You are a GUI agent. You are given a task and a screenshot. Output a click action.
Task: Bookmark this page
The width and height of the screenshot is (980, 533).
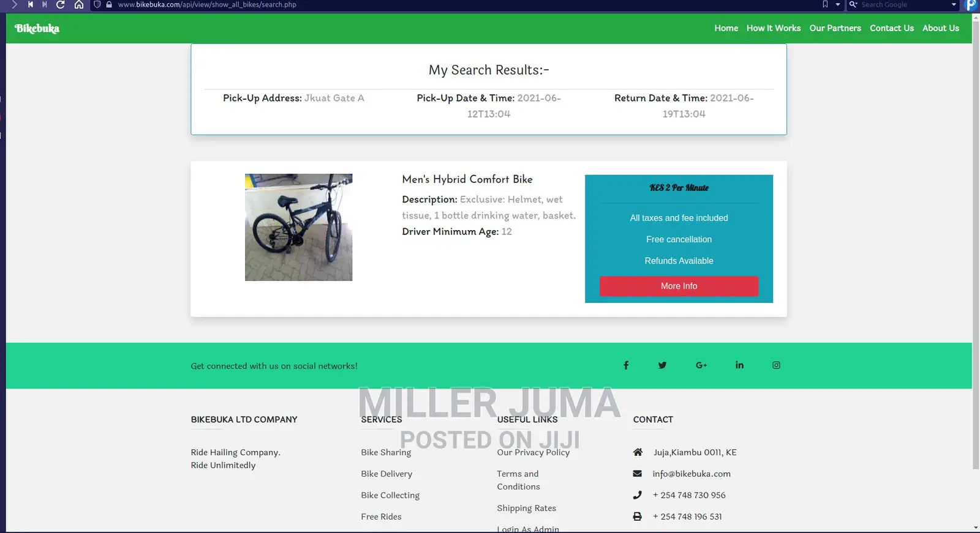tap(825, 4)
